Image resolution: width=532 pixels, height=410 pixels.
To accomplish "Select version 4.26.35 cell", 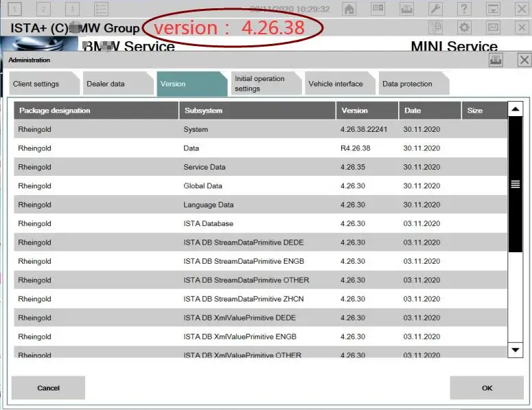I will [x=353, y=167].
